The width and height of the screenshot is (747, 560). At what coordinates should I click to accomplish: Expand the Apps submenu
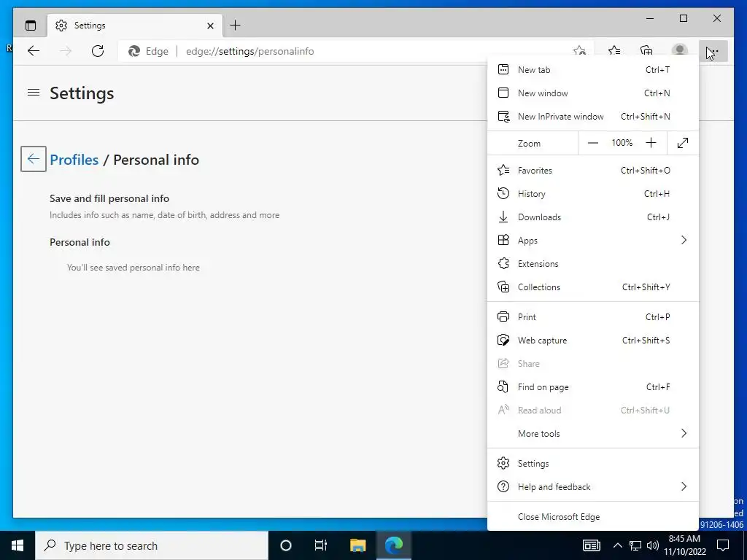593,240
